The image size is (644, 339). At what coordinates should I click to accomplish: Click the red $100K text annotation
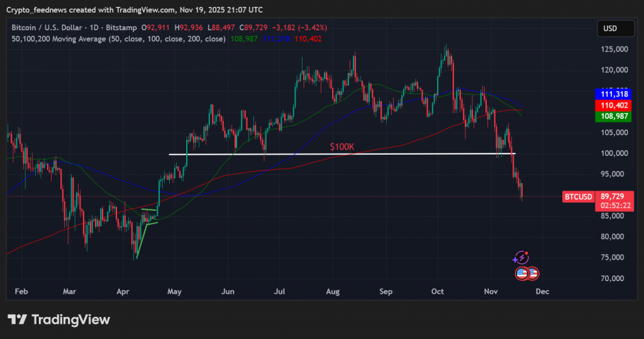click(x=343, y=147)
